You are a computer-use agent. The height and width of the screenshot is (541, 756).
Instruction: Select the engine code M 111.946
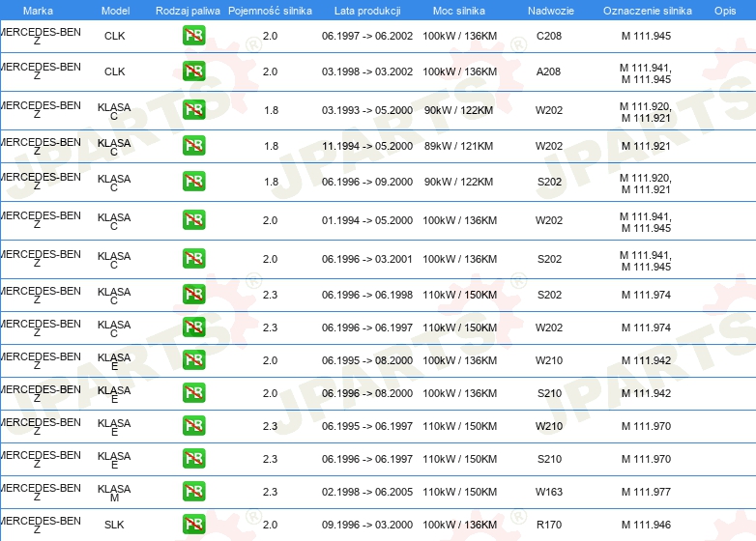pyautogui.click(x=646, y=525)
